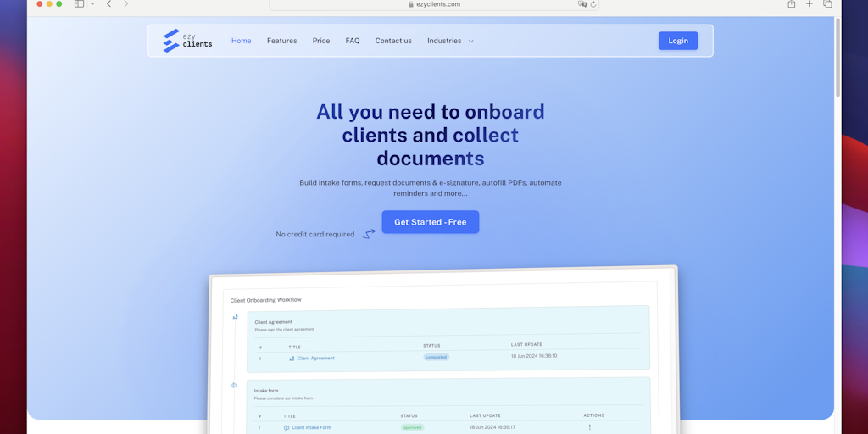The width and height of the screenshot is (868, 434).
Task: Click the page vertical scrollbar
Action: pyautogui.click(x=837, y=58)
